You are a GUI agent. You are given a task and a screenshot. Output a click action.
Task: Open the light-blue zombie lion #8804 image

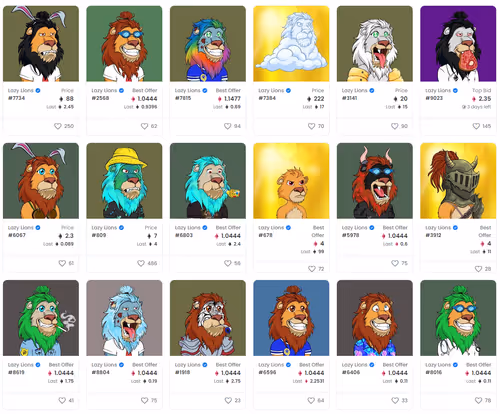(124, 318)
